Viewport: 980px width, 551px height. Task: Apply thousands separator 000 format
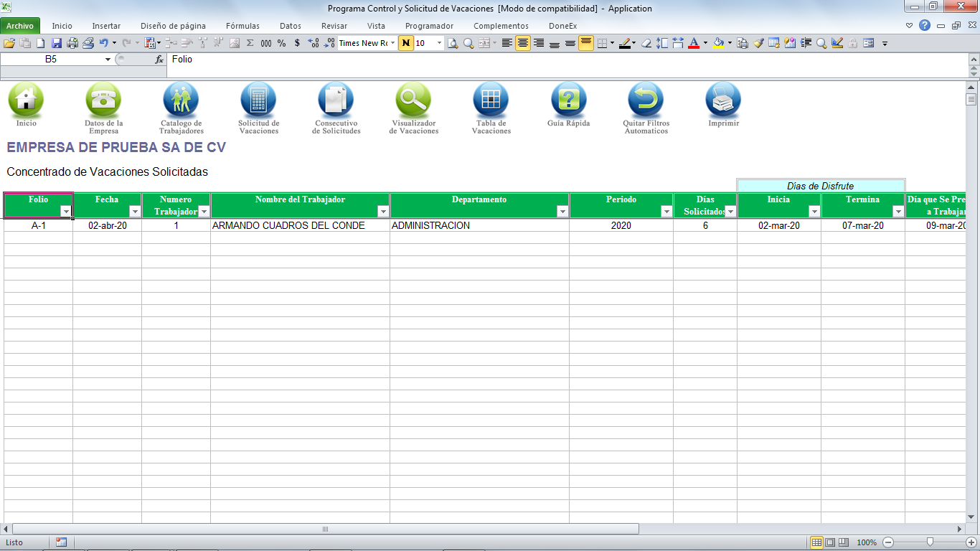coord(266,43)
